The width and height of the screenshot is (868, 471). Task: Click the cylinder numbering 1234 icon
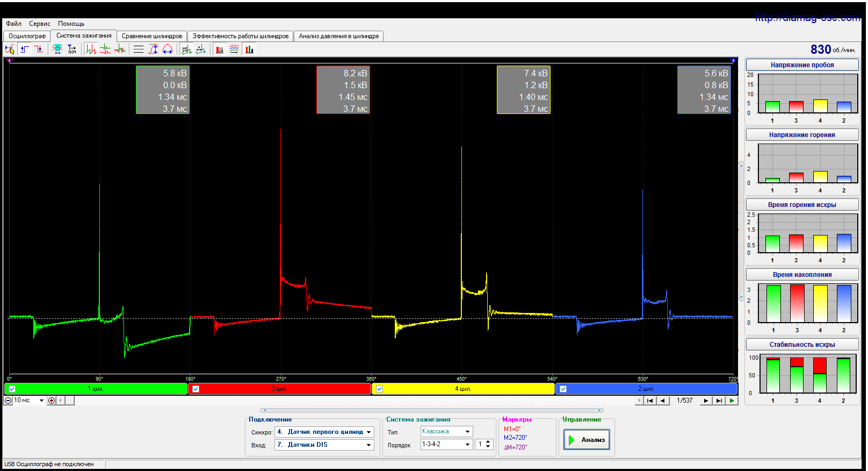71,49
